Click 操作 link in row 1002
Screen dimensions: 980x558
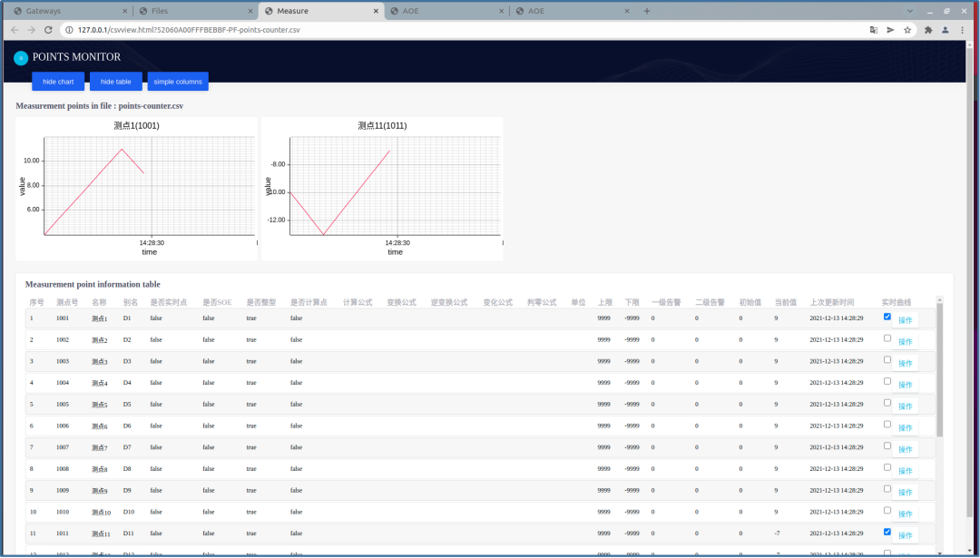[905, 342]
